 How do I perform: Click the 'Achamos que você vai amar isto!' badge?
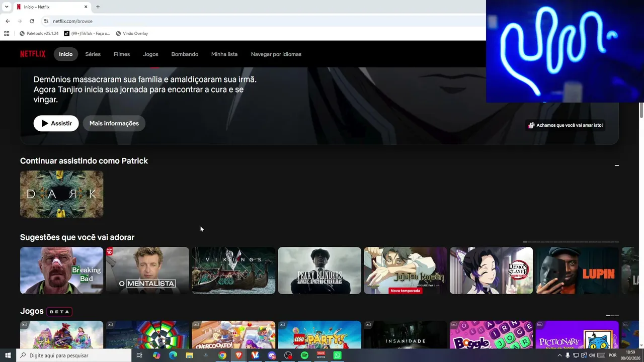click(x=565, y=125)
